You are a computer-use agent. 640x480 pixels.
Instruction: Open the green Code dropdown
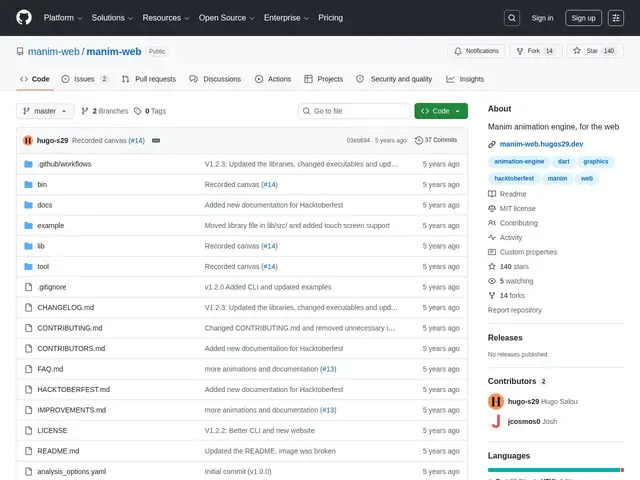click(x=441, y=111)
